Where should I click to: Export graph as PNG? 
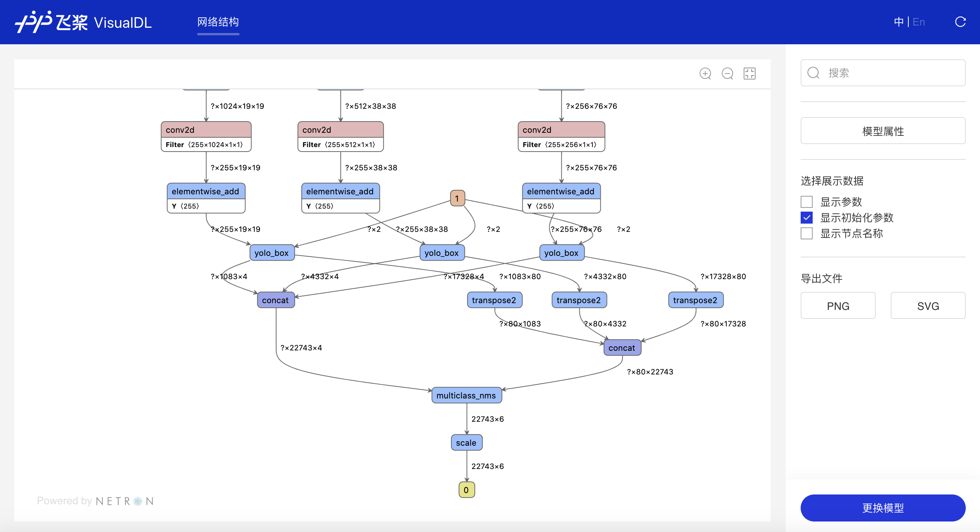(838, 305)
